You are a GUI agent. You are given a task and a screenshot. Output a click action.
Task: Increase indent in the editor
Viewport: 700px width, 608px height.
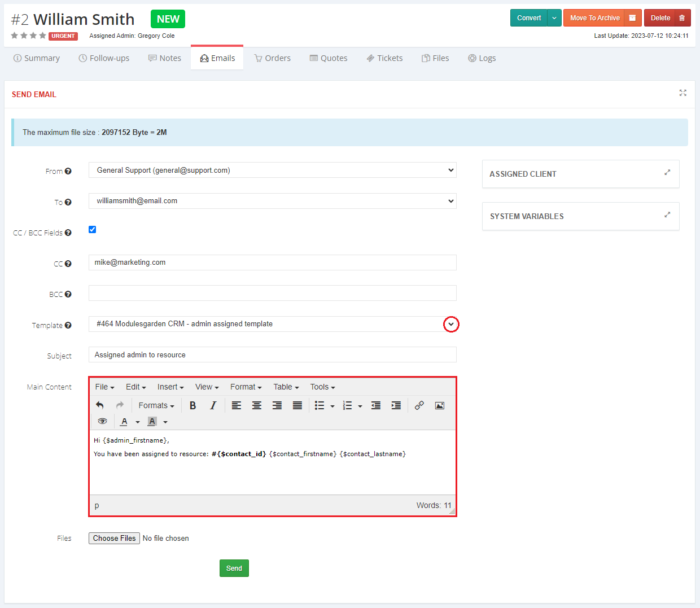click(396, 405)
